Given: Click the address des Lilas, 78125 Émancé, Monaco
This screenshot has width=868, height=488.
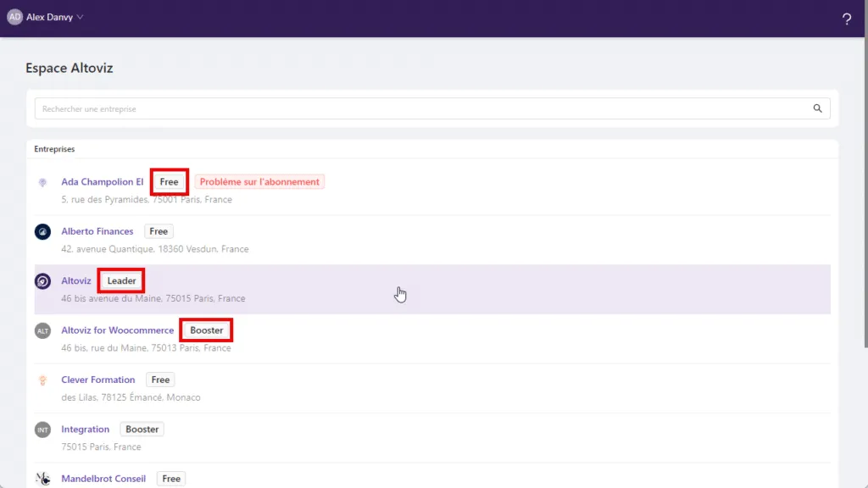Looking at the screenshot, I should click(x=131, y=397).
